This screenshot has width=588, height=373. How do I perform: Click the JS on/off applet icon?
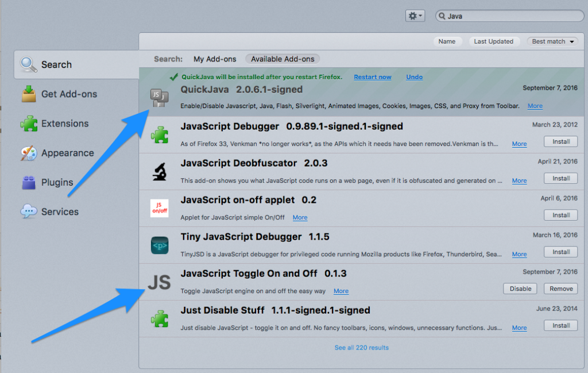[160, 208]
